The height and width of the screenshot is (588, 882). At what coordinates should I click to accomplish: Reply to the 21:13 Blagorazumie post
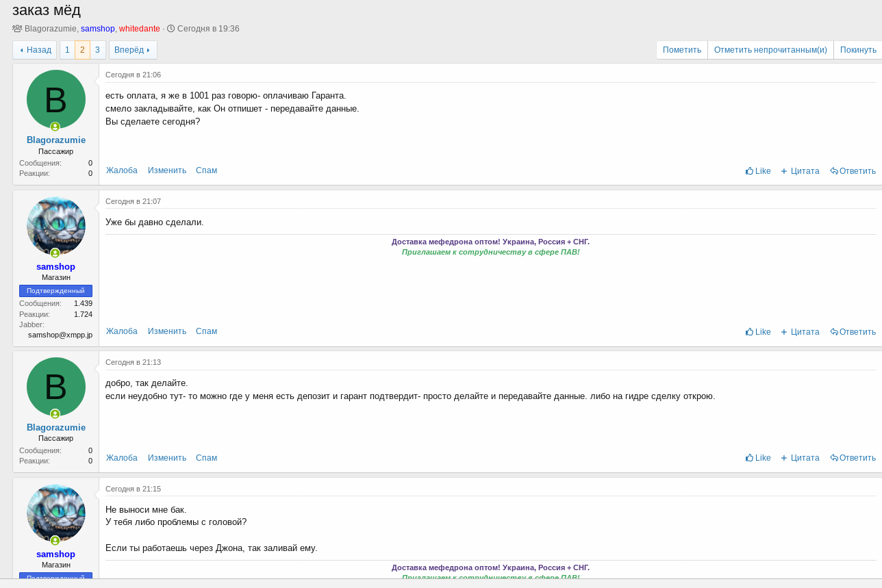(853, 458)
